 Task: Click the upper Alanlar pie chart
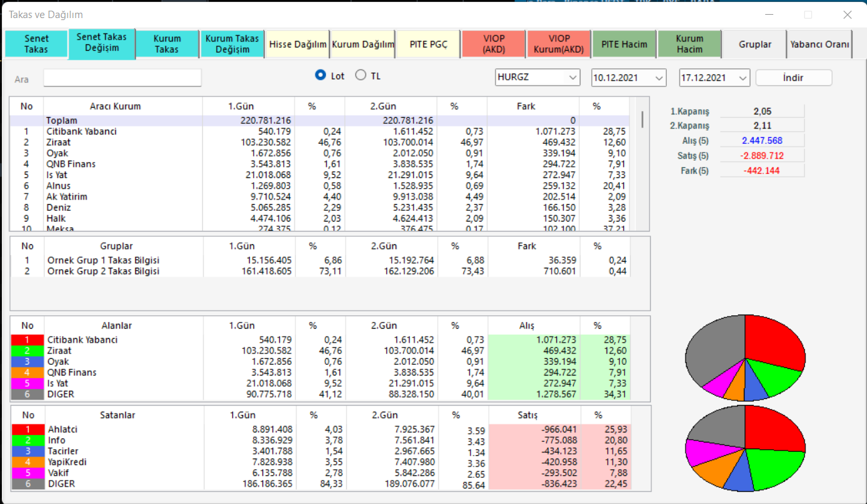point(745,358)
